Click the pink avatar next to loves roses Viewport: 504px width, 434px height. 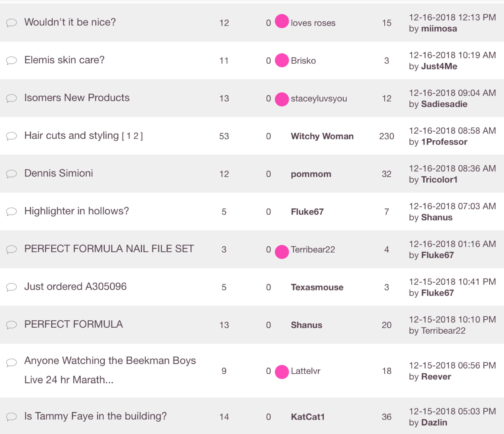tap(282, 21)
